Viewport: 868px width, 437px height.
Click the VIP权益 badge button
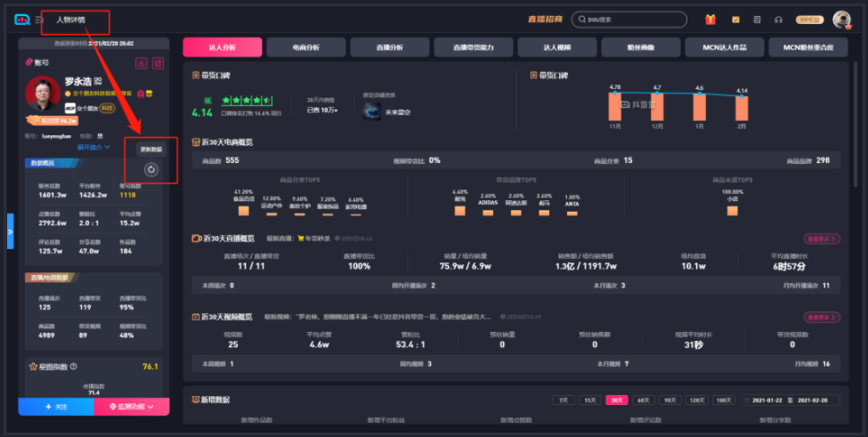point(810,20)
